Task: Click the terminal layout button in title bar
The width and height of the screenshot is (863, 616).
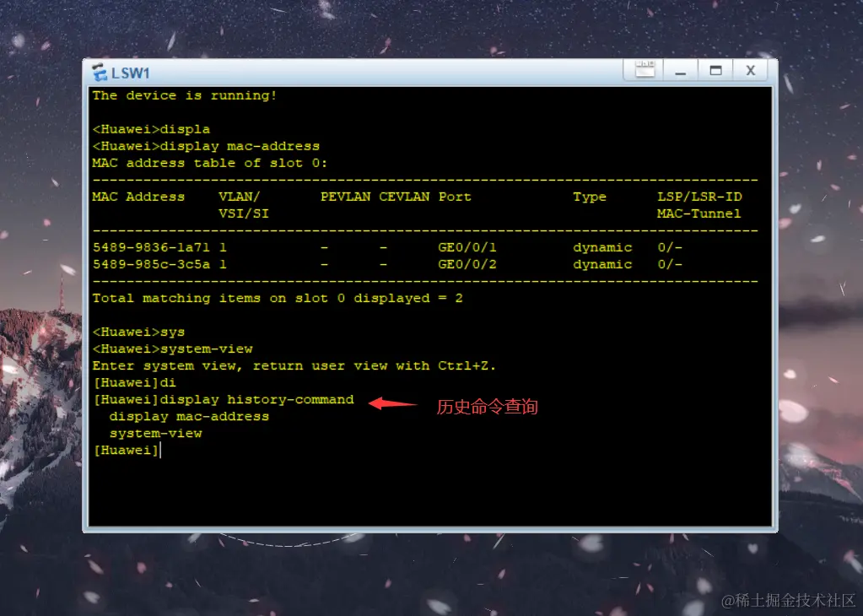Action: (645, 70)
